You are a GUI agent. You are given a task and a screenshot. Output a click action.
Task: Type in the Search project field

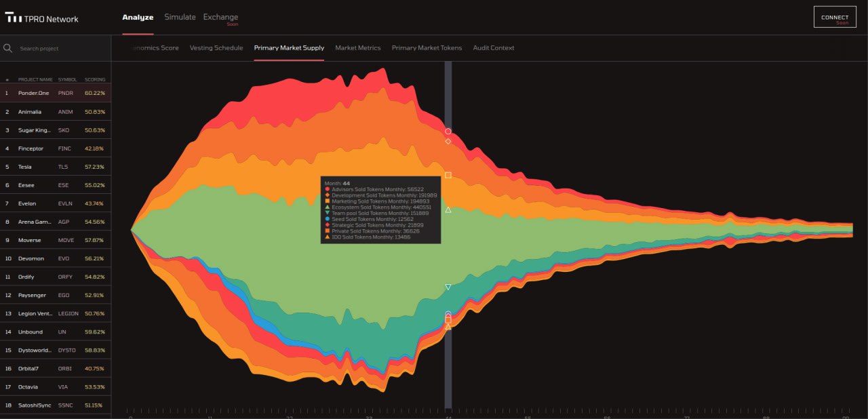click(61, 49)
